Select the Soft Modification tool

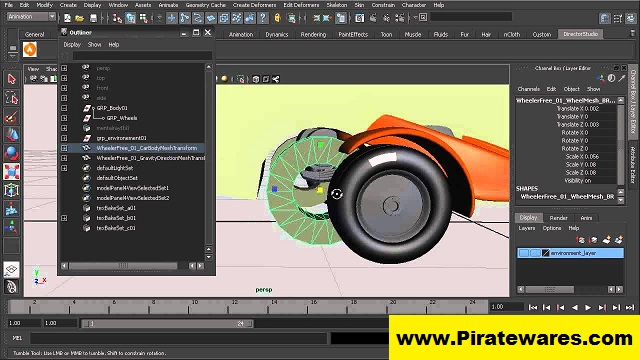[11, 209]
